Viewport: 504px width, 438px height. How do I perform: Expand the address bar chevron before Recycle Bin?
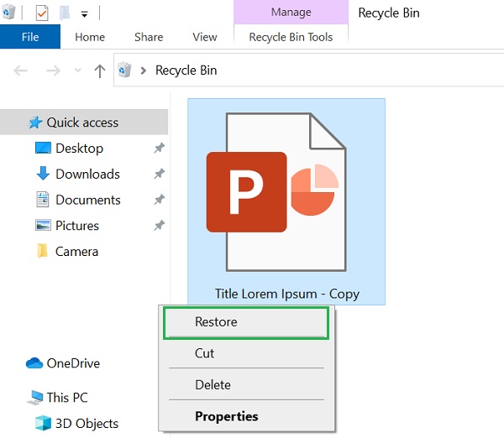pos(144,70)
